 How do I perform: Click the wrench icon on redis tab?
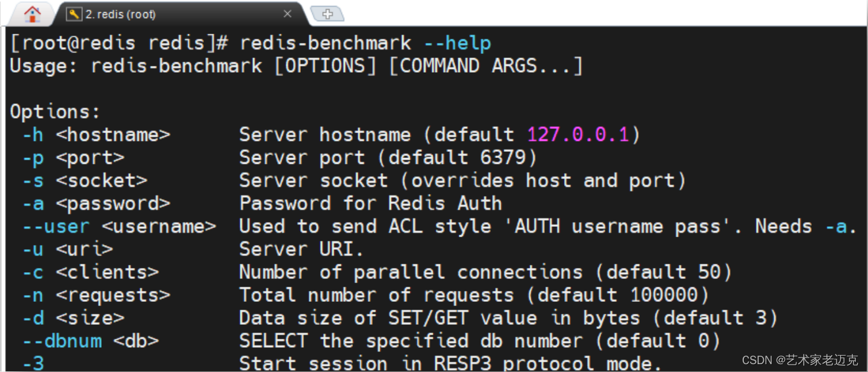[74, 14]
